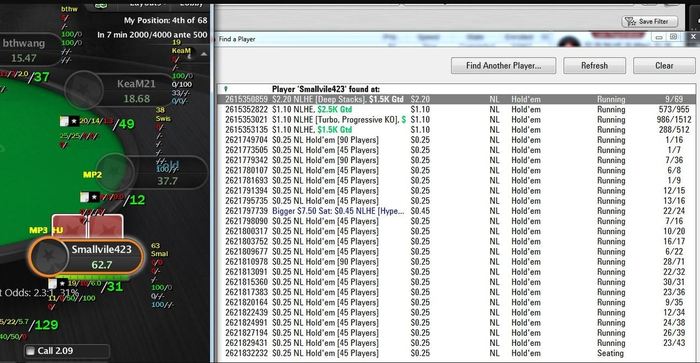
Task: Click the Refresh button
Action: pyautogui.click(x=594, y=66)
